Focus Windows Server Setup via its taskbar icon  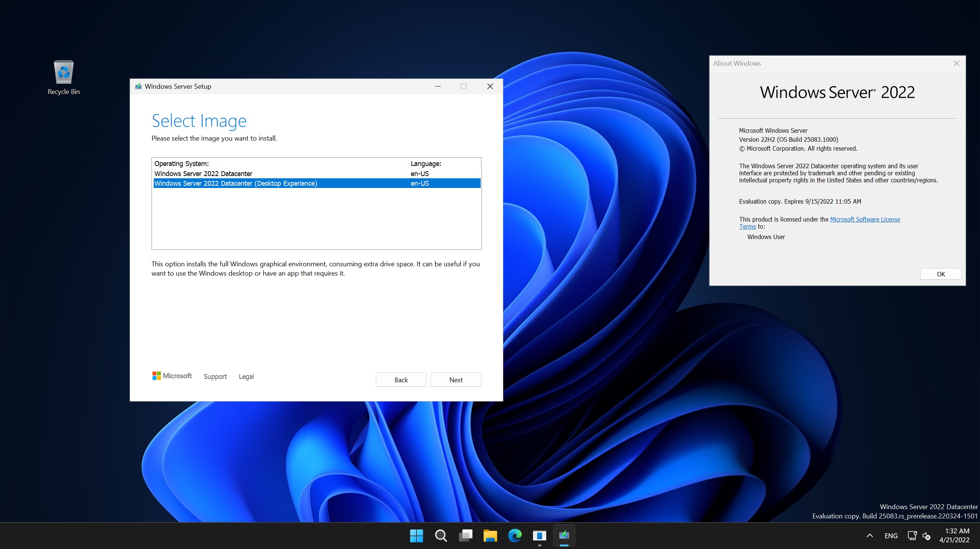[564, 536]
